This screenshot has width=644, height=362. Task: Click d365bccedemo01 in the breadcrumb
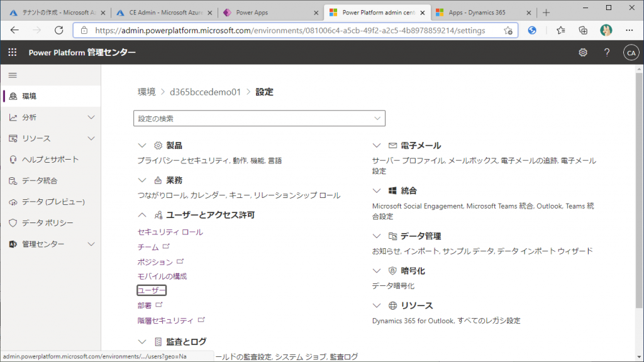pos(206,92)
